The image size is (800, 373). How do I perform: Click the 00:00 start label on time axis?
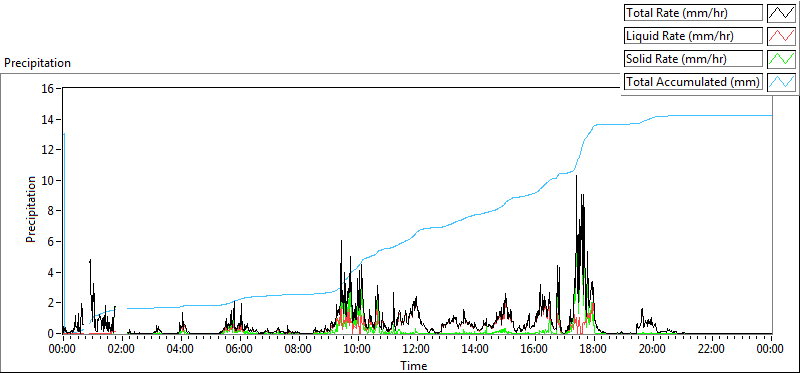pos(63,349)
